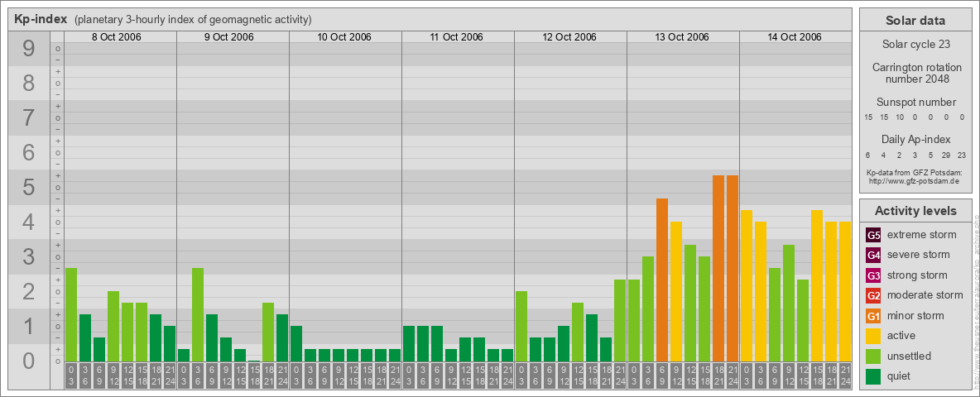The image size is (980, 397).
Task: Open the http://www.gfz-potsdam.de link
Action: 914,181
